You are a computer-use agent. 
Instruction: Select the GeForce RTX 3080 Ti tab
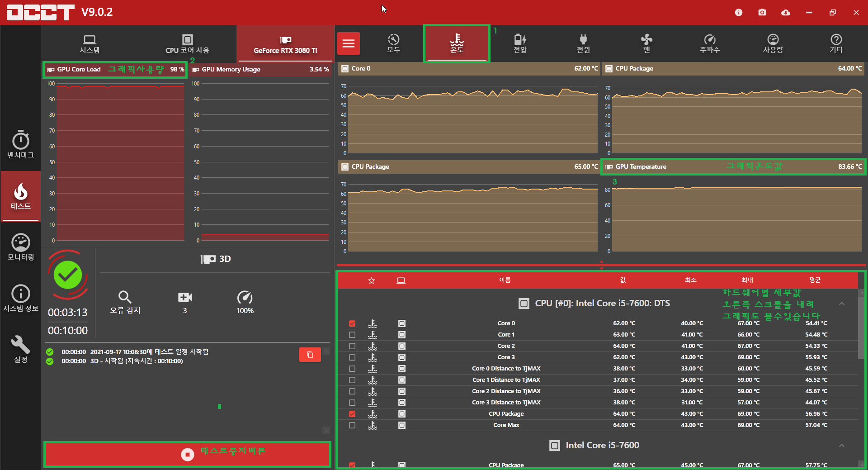[x=285, y=44]
